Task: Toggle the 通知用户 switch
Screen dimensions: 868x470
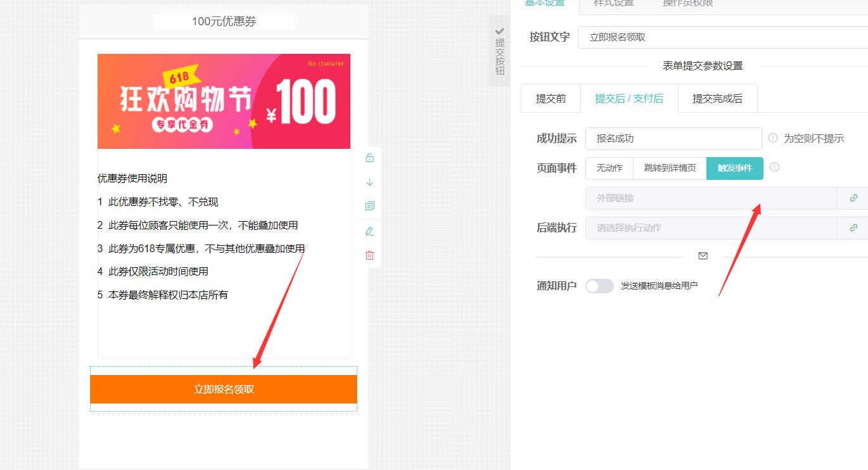Action: 599,286
